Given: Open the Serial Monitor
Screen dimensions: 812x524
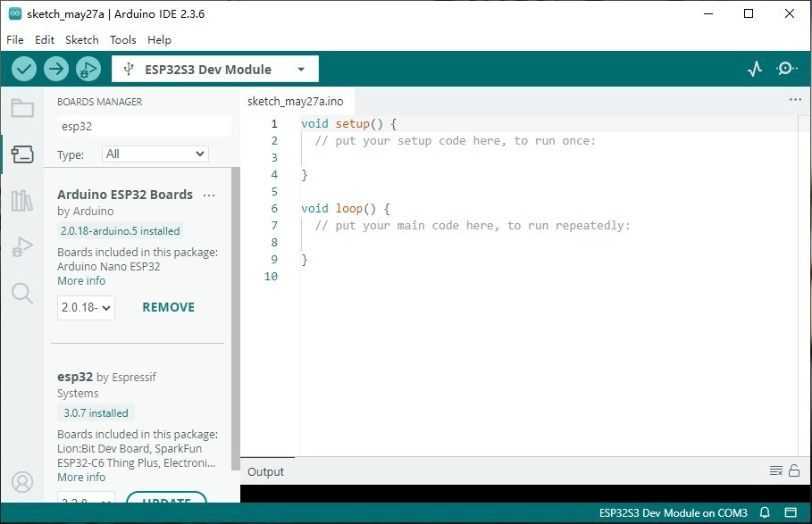Looking at the screenshot, I should [x=786, y=69].
